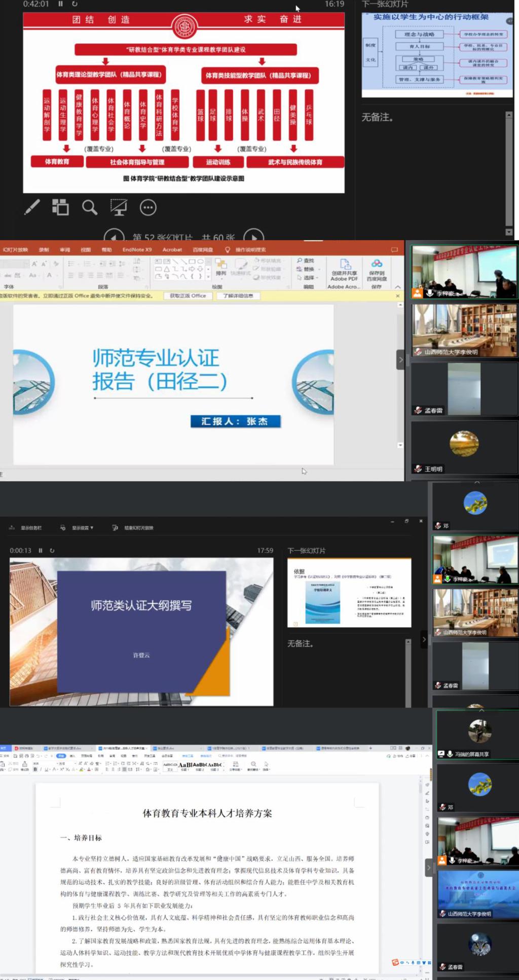Open more slideshow options ellipsis
The height and width of the screenshot is (980, 519).
pos(148,207)
